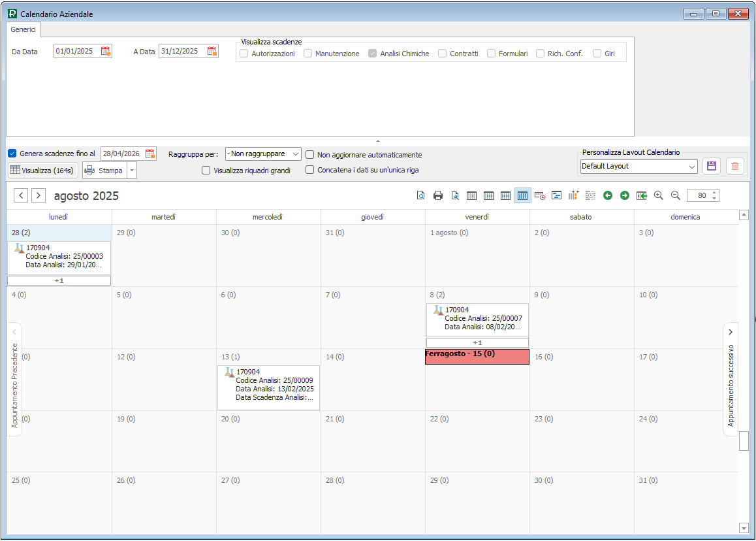Click the green left arrow navigation icon
Viewport: 756px width, 541px height.
(x=608, y=195)
